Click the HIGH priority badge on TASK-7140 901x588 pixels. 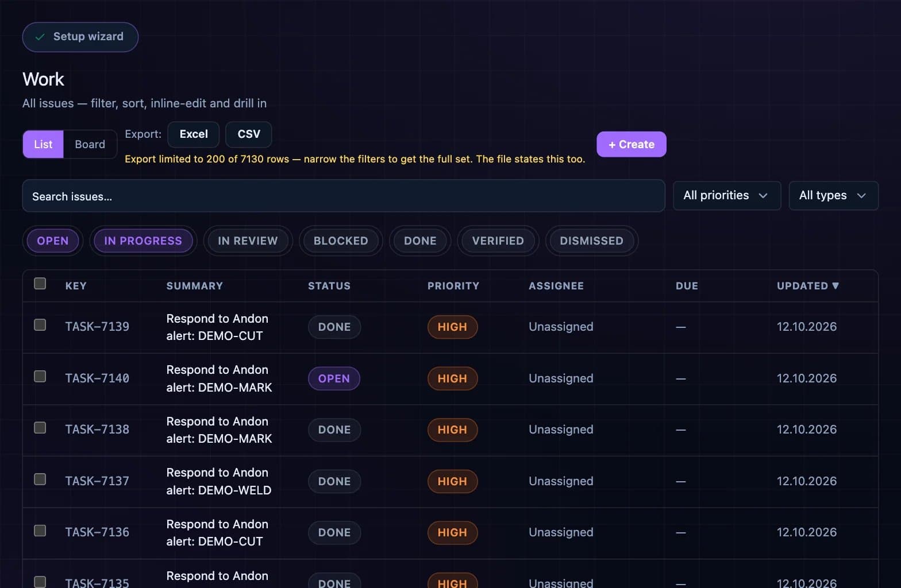coord(452,378)
